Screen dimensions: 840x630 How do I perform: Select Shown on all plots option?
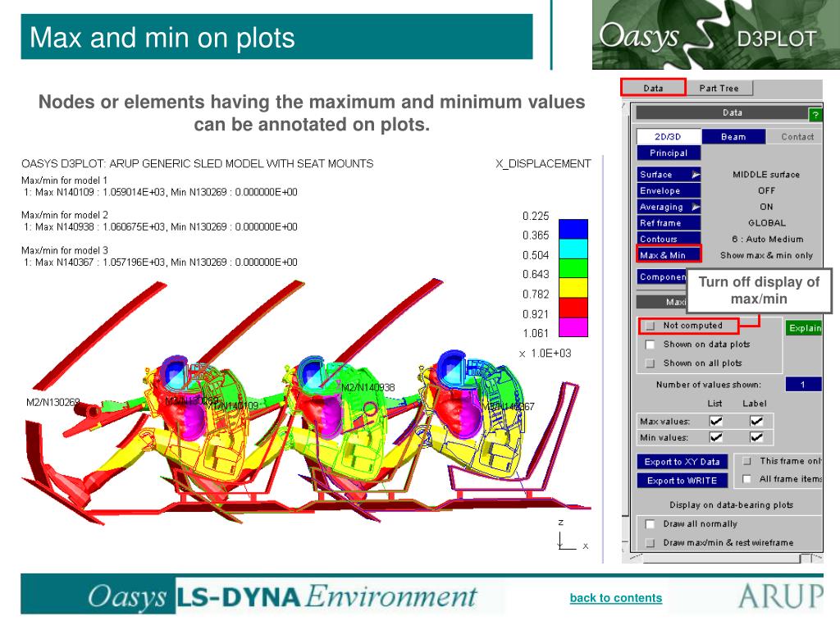click(650, 363)
